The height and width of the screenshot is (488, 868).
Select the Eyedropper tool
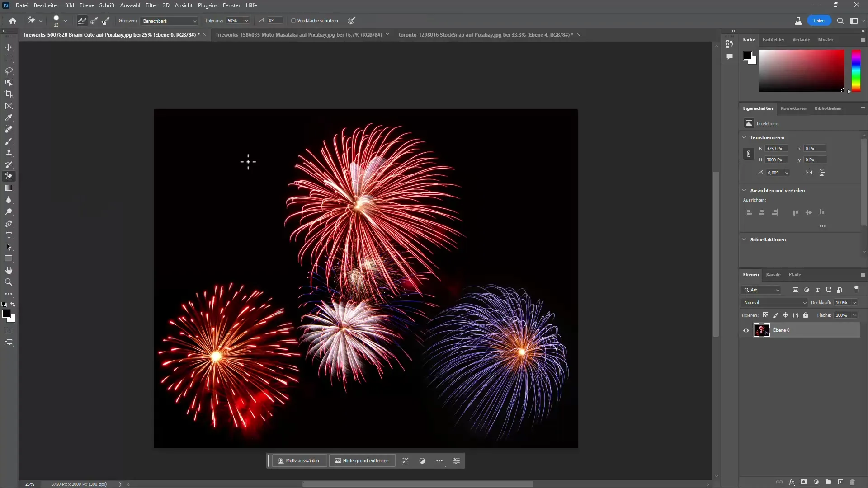[9, 117]
